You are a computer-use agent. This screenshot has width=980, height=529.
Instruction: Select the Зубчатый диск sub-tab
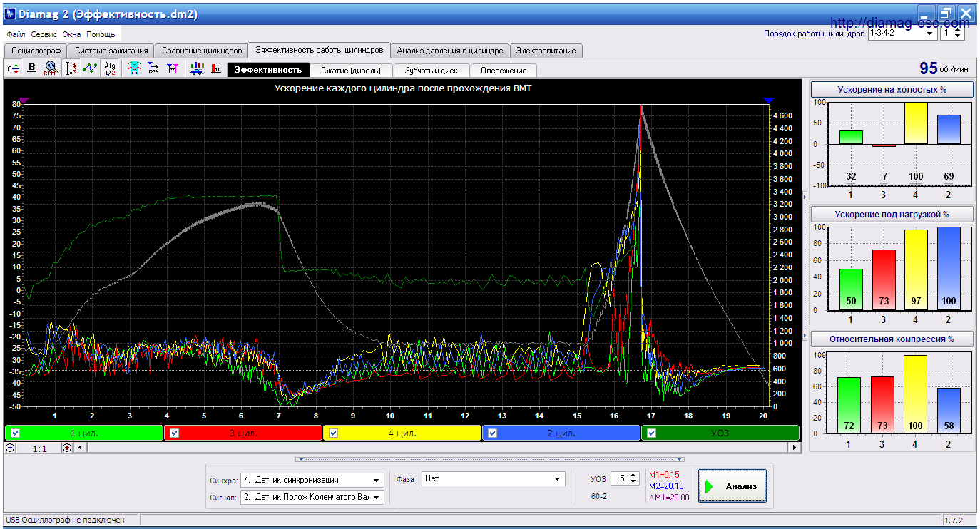point(432,70)
